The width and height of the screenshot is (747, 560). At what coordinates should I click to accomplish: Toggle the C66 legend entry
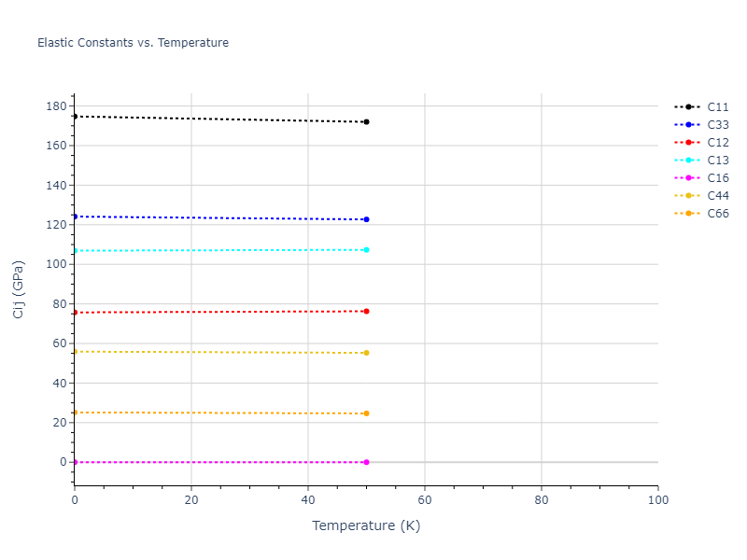717,214
